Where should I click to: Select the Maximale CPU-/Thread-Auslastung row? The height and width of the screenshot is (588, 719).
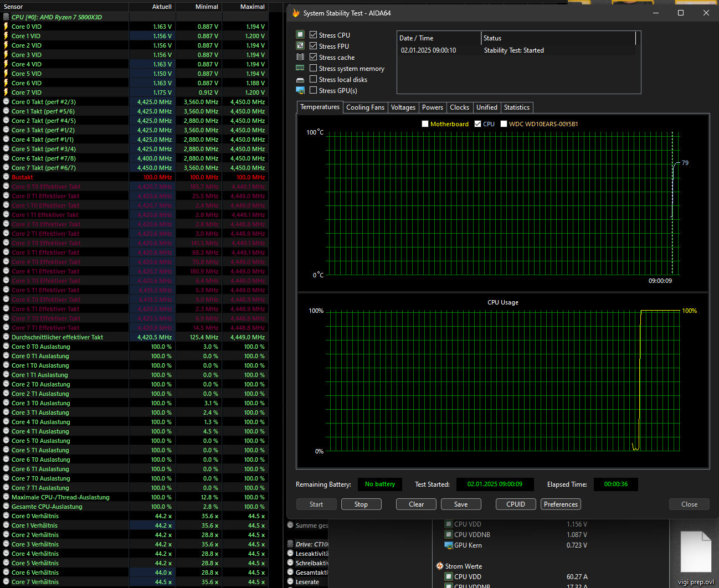point(134,497)
